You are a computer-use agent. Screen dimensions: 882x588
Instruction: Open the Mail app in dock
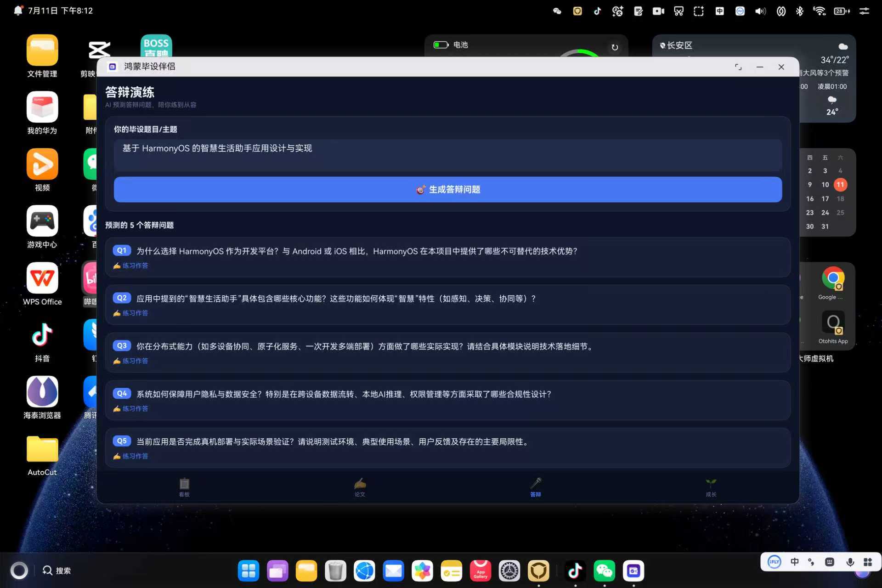[x=393, y=571]
